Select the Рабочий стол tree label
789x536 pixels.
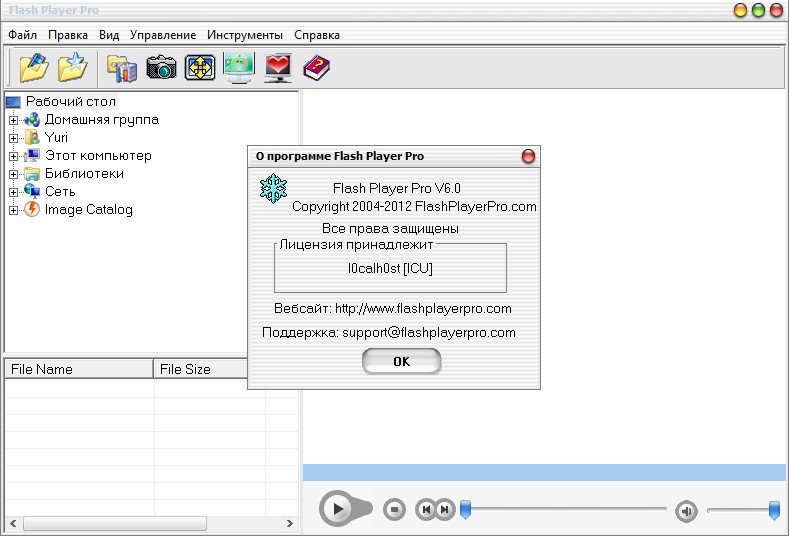click(x=71, y=102)
